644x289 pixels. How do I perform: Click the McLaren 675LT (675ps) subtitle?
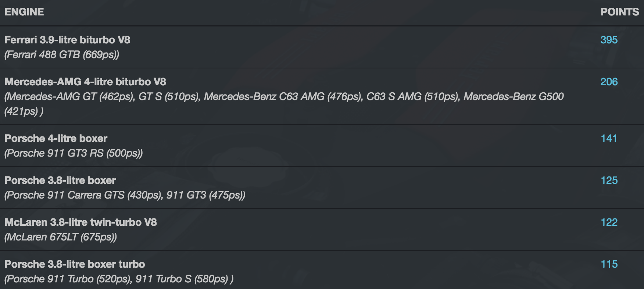61,237
